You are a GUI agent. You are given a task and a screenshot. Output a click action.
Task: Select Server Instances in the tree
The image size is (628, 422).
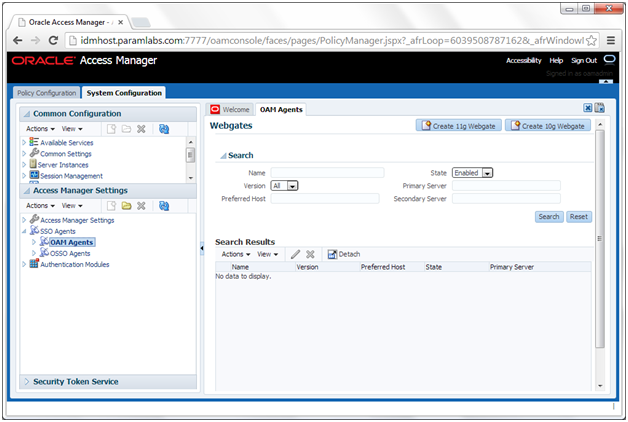click(x=63, y=165)
